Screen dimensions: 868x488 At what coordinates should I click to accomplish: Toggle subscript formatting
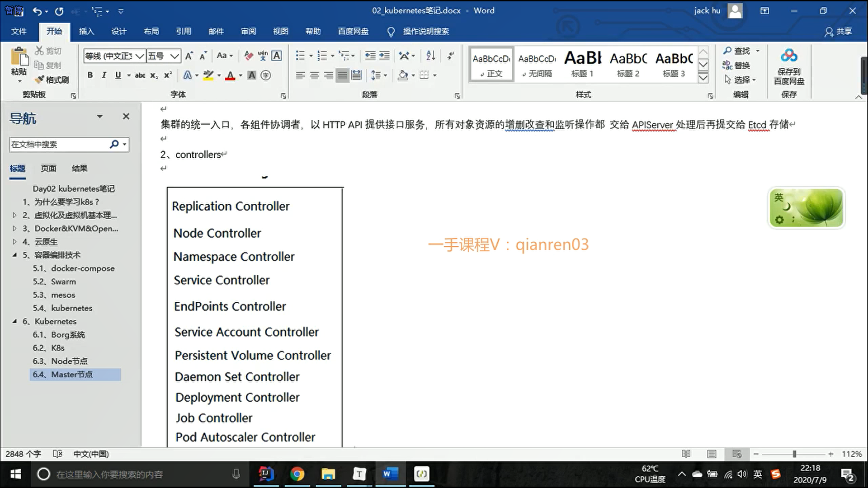154,75
